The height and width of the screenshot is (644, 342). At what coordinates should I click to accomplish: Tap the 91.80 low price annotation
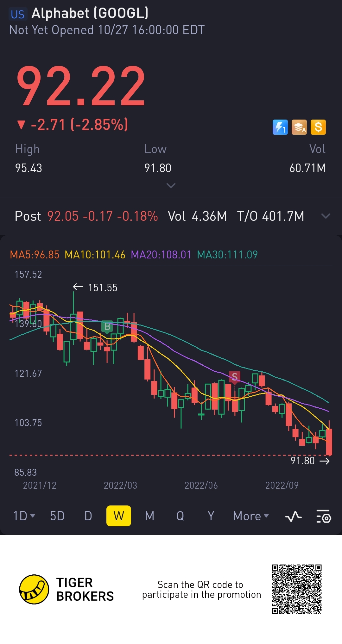click(x=303, y=461)
